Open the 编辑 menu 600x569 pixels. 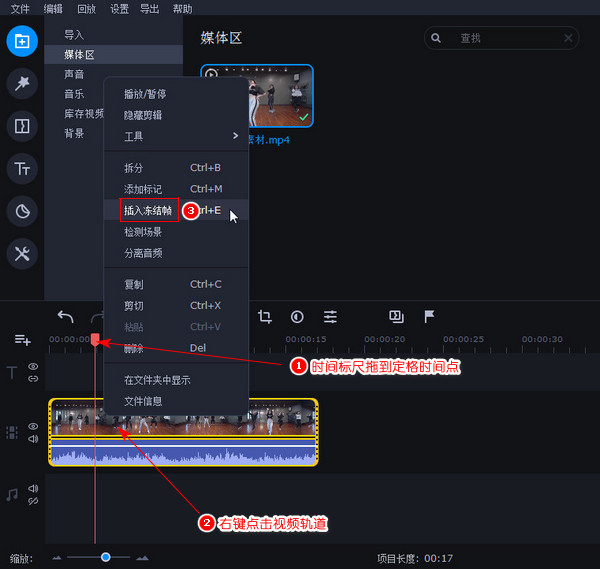(53, 8)
